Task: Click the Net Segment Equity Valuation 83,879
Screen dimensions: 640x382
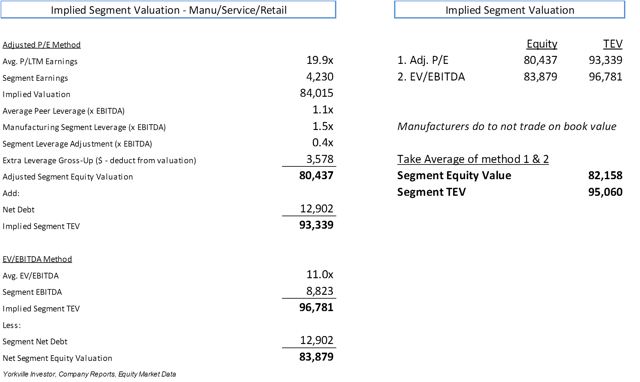Action: click(316, 357)
